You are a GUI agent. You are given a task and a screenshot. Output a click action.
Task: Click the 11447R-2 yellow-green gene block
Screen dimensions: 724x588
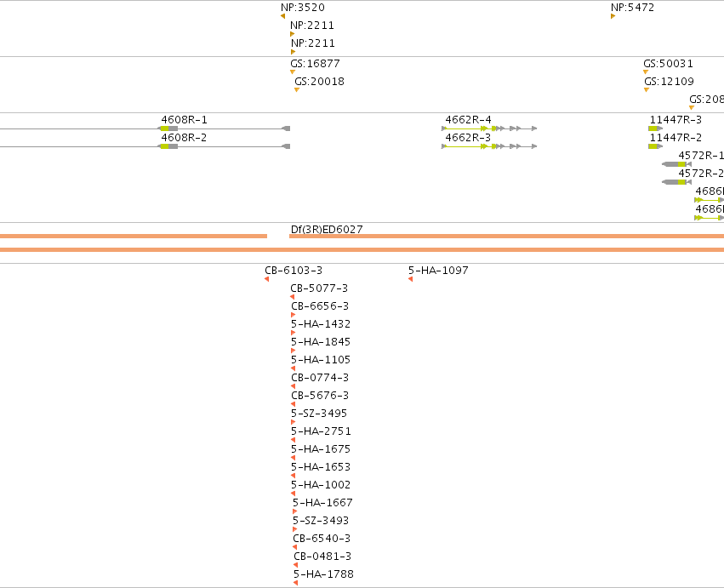click(653, 146)
